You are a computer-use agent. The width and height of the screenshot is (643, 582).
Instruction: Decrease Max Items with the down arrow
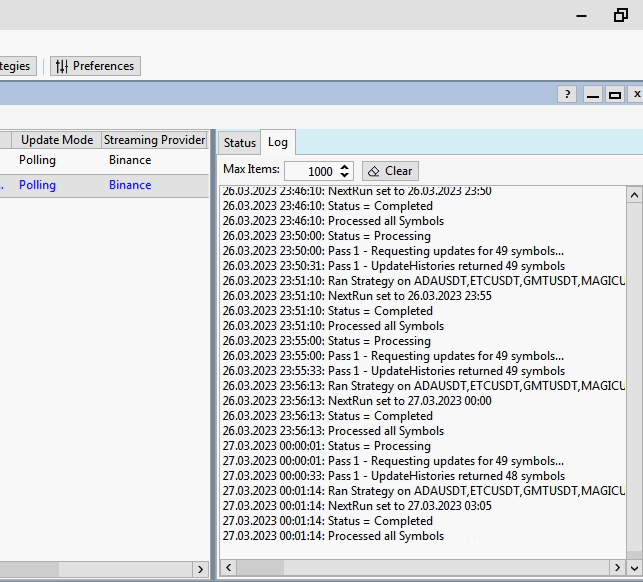(x=346, y=176)
